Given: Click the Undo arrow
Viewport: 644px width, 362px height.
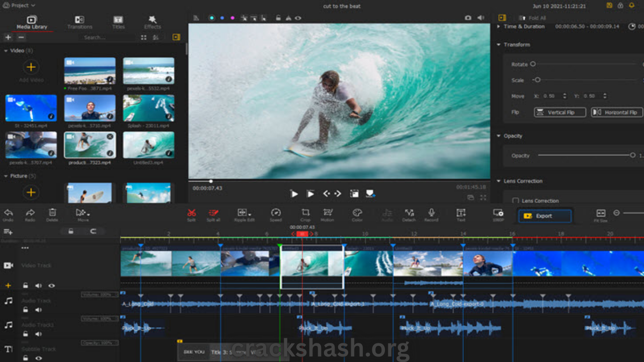Looking at the screenshot, I should [8, 213].
